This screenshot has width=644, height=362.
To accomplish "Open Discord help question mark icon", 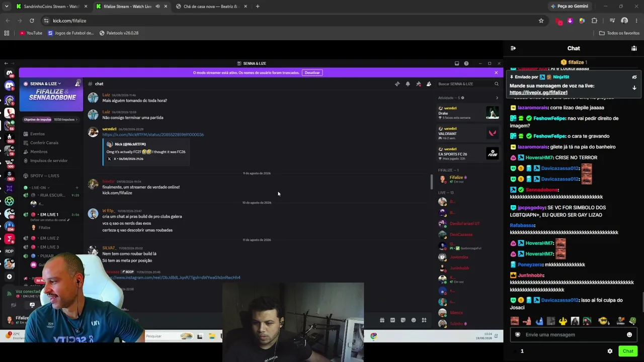I will click(466, 63).
